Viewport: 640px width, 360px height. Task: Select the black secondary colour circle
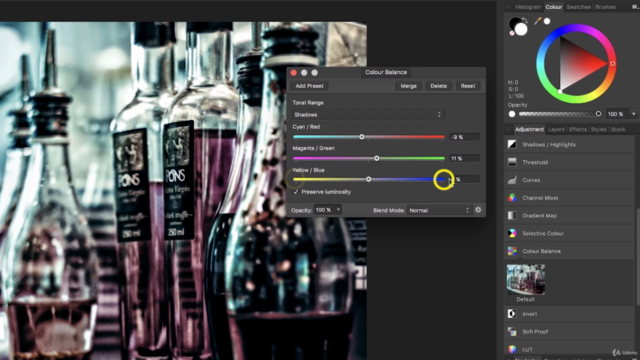[515, 23]
